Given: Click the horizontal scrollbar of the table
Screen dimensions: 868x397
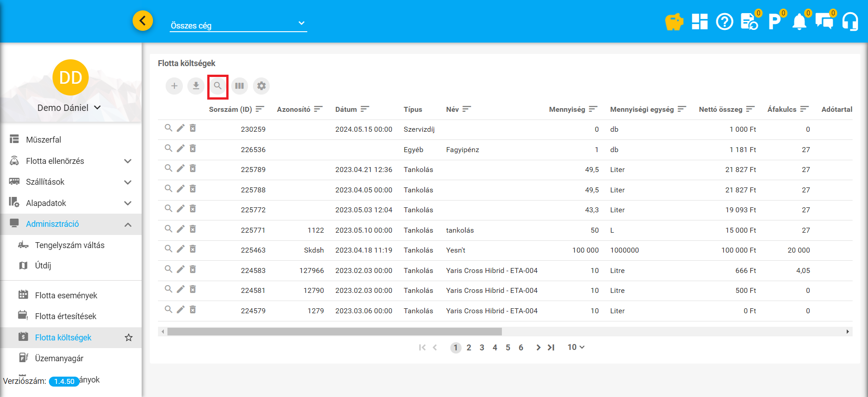Looking at the screenshot, I should [334, 332].
